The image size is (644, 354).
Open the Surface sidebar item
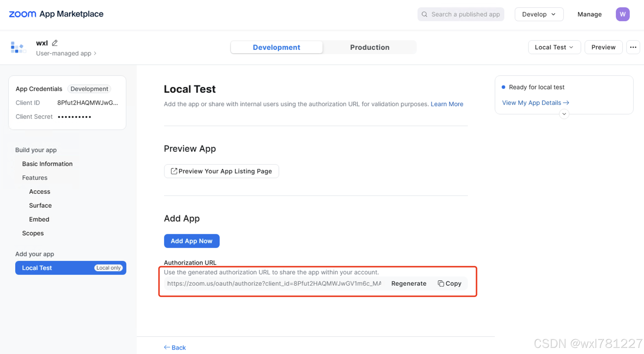click(x=40, y=205)
